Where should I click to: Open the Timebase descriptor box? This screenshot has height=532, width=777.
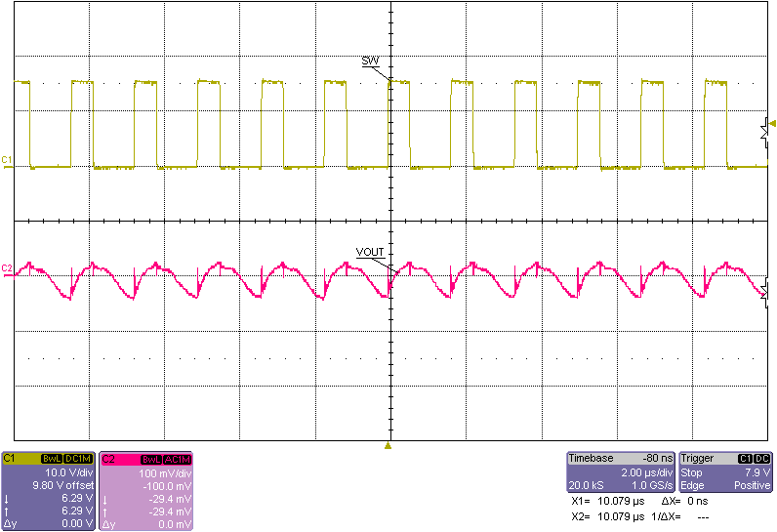621,472
